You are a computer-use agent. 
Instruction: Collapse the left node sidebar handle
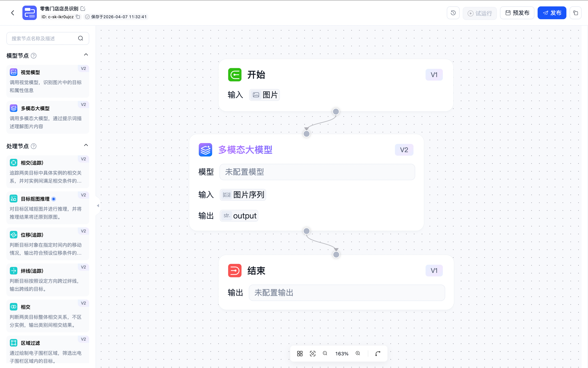click(98, 206)
